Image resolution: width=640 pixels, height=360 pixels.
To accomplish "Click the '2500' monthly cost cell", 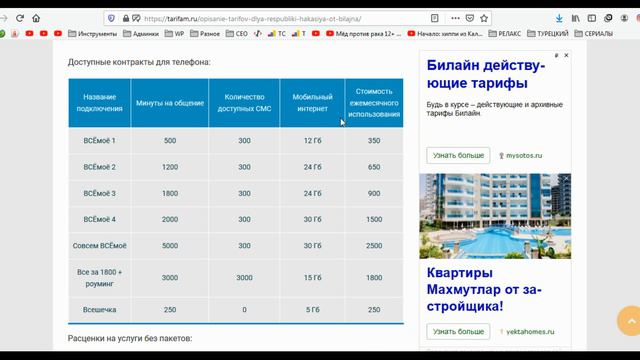I will point(374,246).
